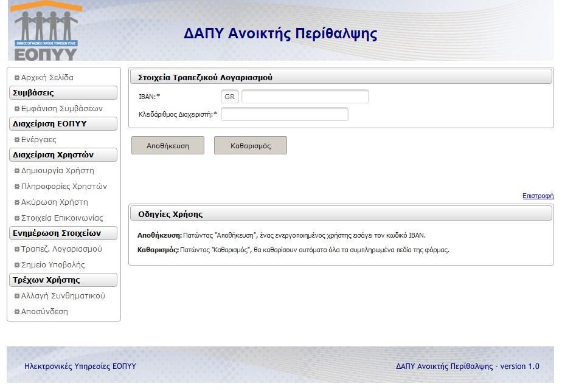Click the EOPYY logo in the header

click(46, 31)
